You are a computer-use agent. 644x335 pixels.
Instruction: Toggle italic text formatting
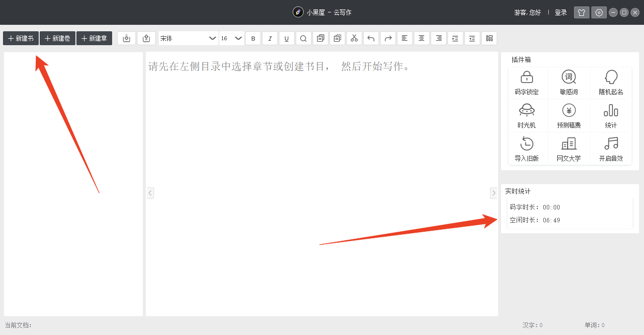pos(270,38)
